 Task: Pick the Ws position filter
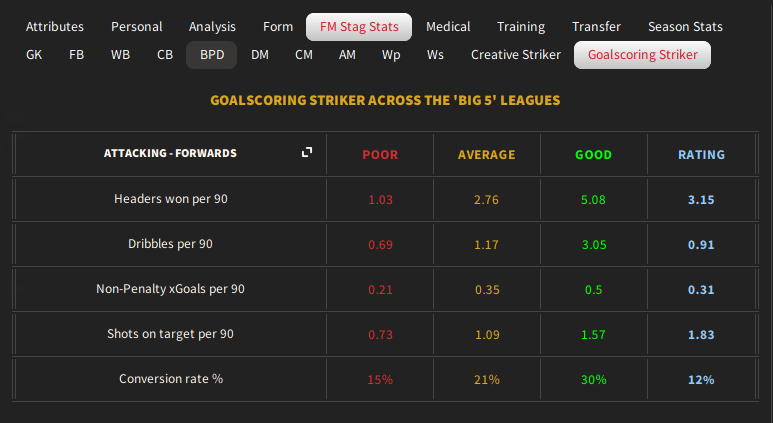pos(435,55)
